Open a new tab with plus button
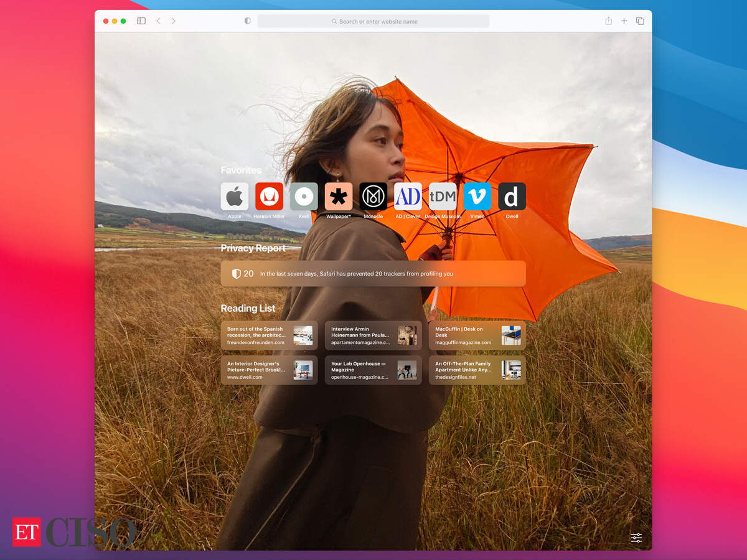 (624, 21)
